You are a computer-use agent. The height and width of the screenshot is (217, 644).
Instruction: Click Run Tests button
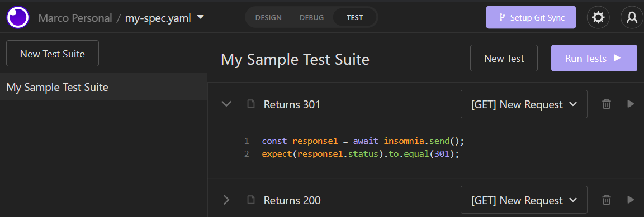click(594, 58)
